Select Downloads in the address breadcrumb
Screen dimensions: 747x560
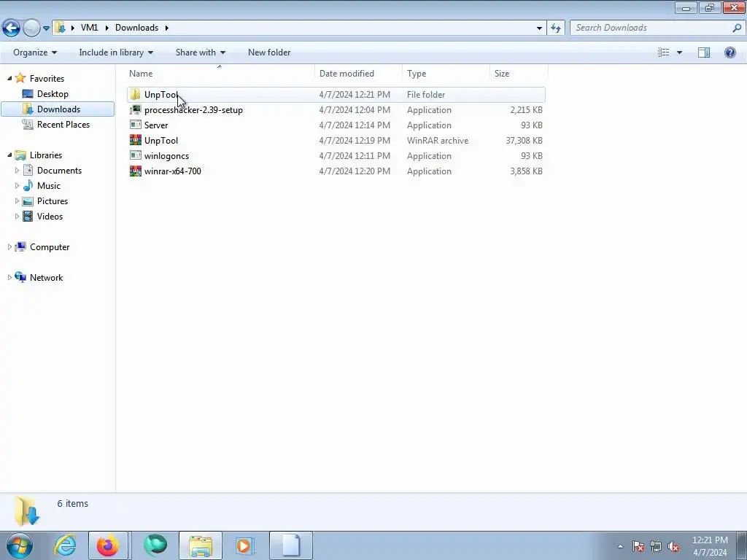click(x=136, y=28)
